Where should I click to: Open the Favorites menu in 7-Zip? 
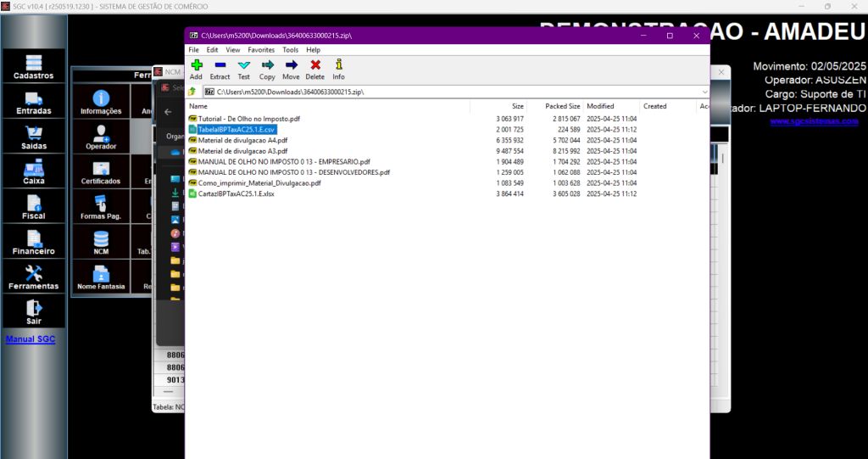point(261,50)
